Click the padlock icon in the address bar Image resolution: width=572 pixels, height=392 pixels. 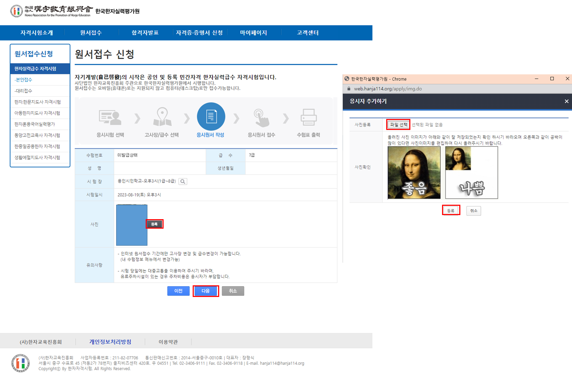pos(349,89)
